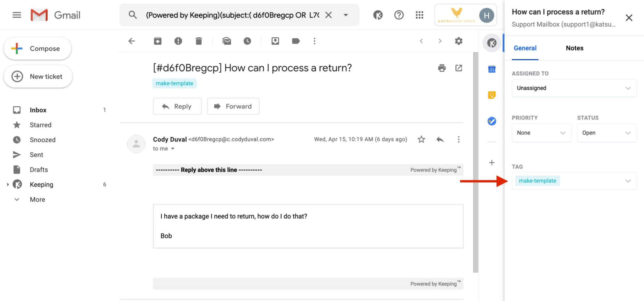Click the Archive icon in the toolbar
The width and height of the screenshot is (644, 301).
click(x=158, y=41)
